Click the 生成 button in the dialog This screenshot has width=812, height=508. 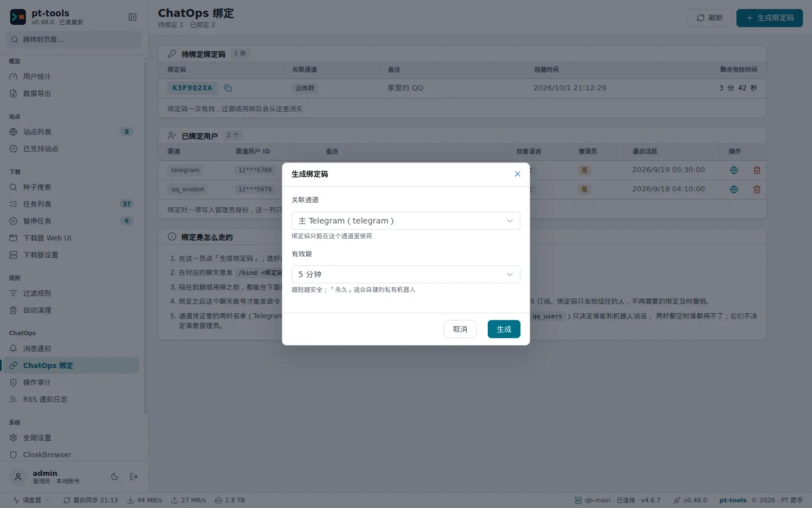click(504, 329)
